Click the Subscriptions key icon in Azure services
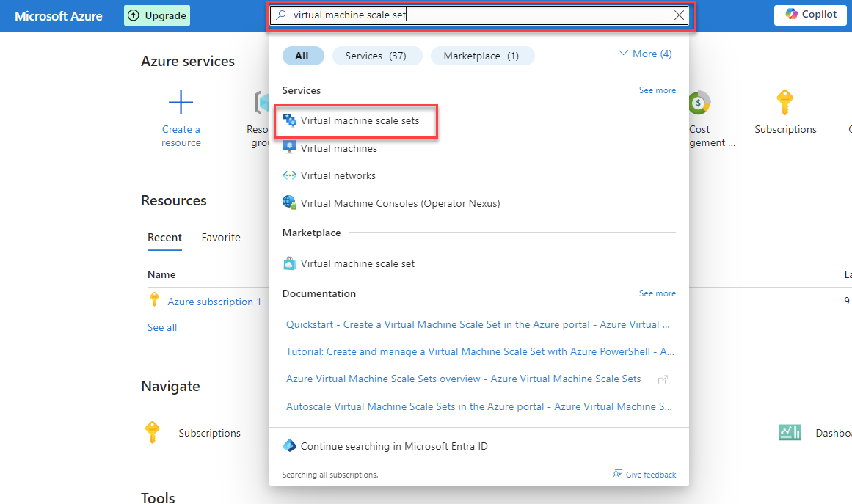This screenshot has height=504, width=852. (x=785, y=103)
